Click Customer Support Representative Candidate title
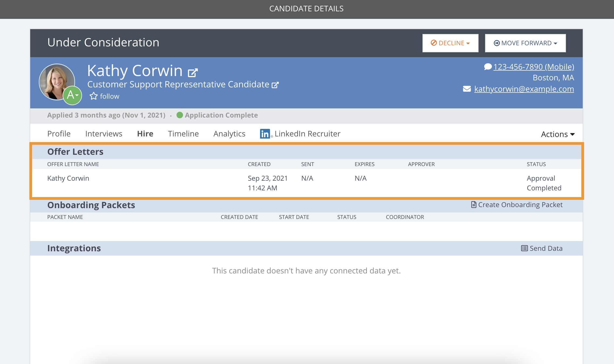This screenshot has height=364, width=614. (178, 84)
